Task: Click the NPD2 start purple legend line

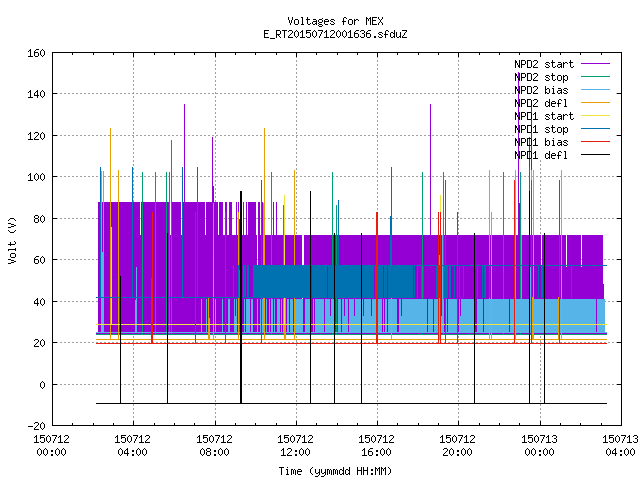Action: 596,64
